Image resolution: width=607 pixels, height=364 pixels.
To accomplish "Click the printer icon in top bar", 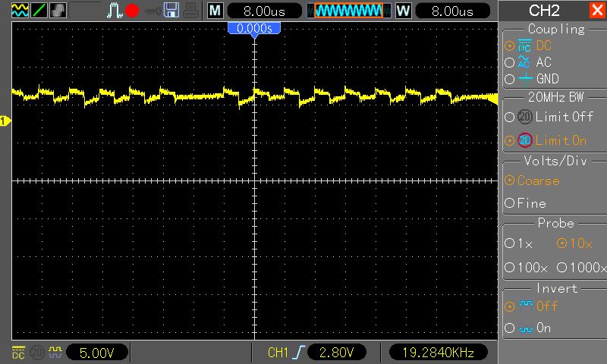I will point(192,11).
